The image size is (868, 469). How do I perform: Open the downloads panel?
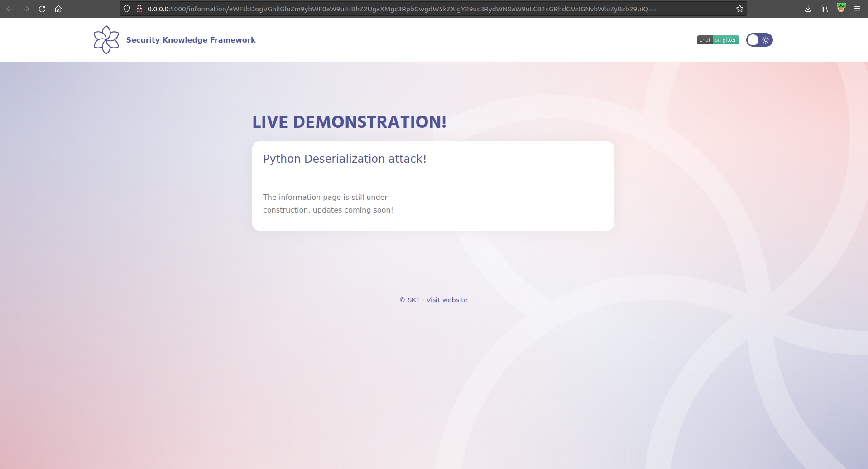808,9
